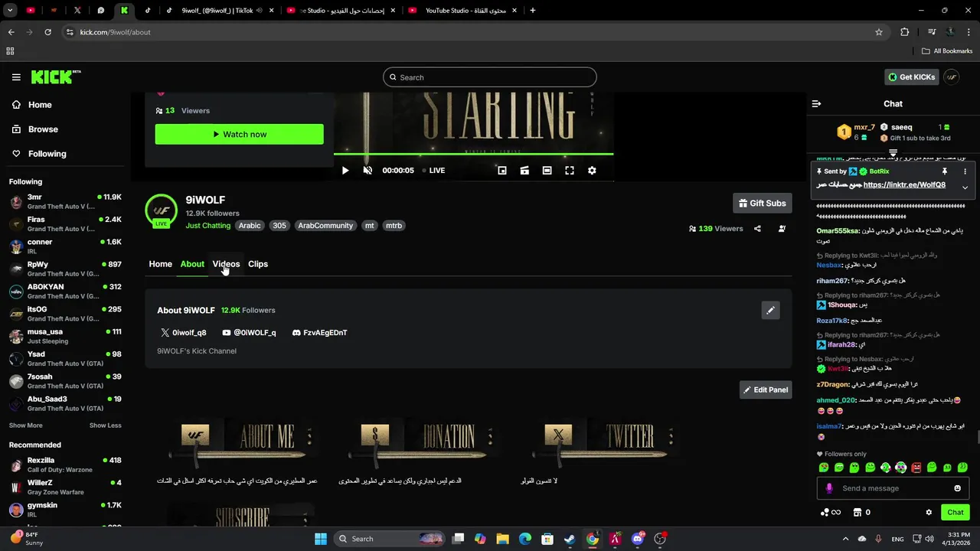Expand the gift leaderboard handle
This screenshot has height=551, width=980.
click(893, 154)
